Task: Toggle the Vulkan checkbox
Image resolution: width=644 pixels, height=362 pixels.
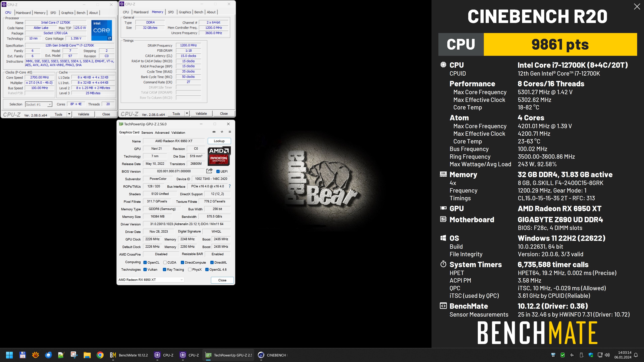Action: (145, 269)
